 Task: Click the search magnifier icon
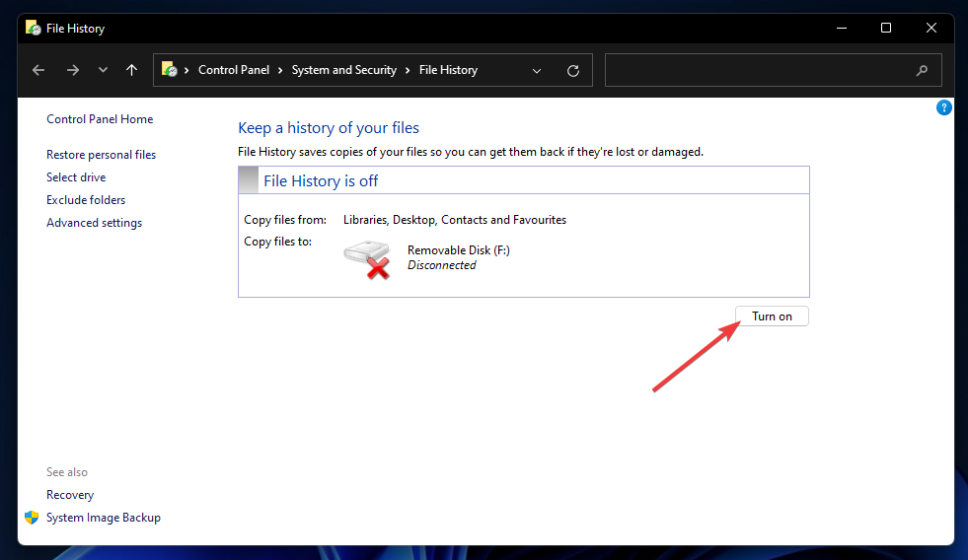[922, 71]
